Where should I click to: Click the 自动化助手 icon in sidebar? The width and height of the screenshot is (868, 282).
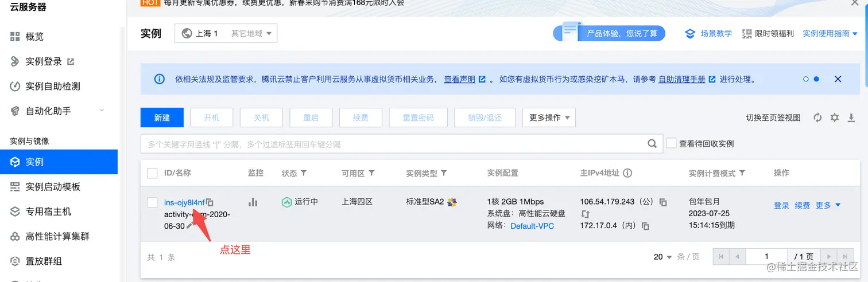15,111
